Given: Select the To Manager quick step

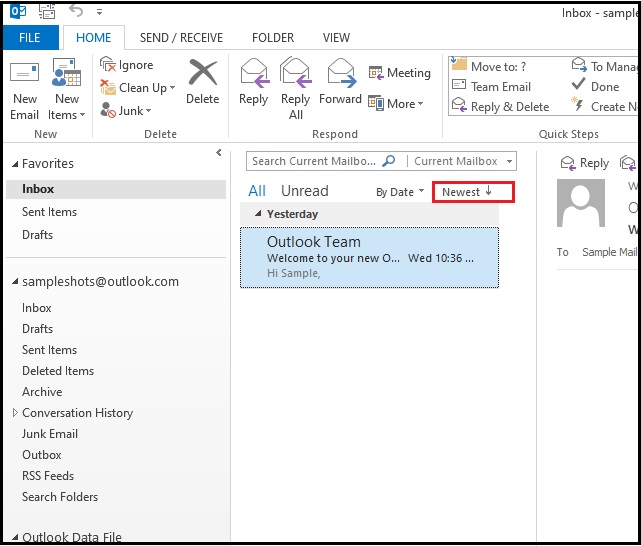Looking at the screenshot, I should [x=605, y=66].
